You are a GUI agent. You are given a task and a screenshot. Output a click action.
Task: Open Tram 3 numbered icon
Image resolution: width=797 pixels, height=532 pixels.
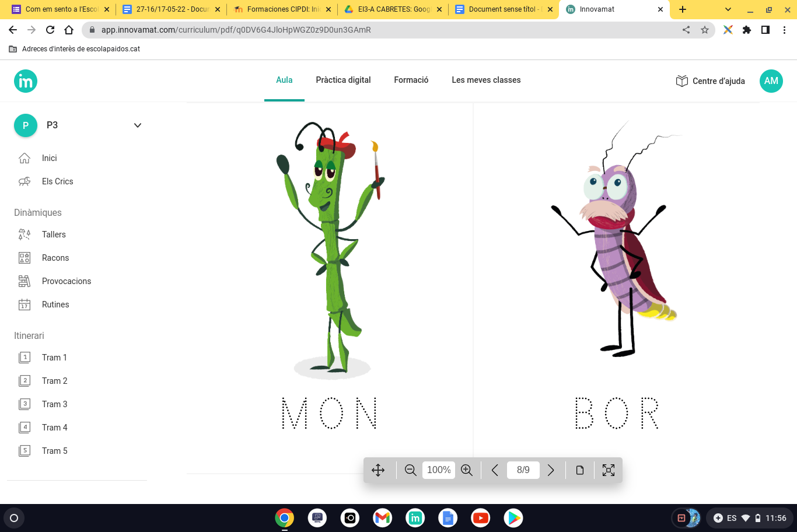25,404
